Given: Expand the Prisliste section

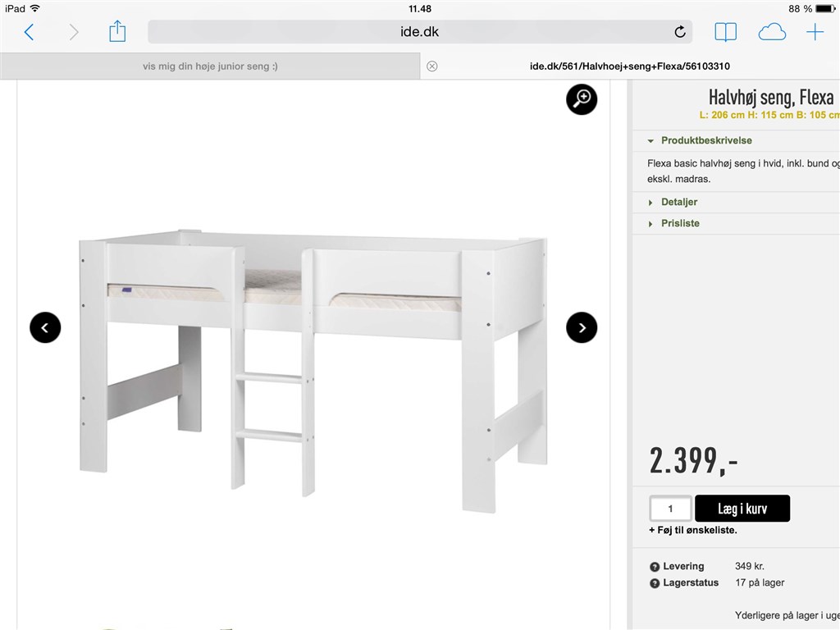Looking at the screenshot, I should [x=680, y=223].
